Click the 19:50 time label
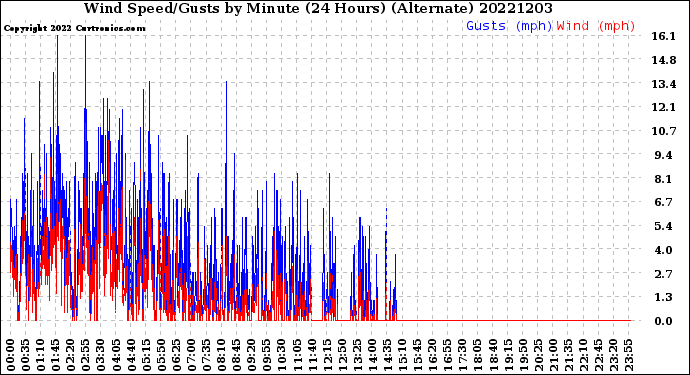Image resolution: width=690 pixels, height=375 pixels. tap(523, 355)
